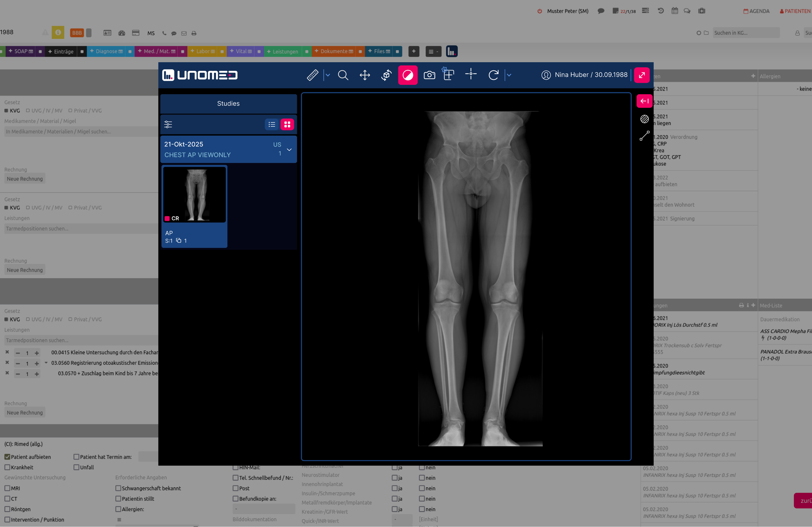Click the first Neue Rechnung button
Image resolution: width=812 pixels, height=527 pixels.
coord(25,179)
